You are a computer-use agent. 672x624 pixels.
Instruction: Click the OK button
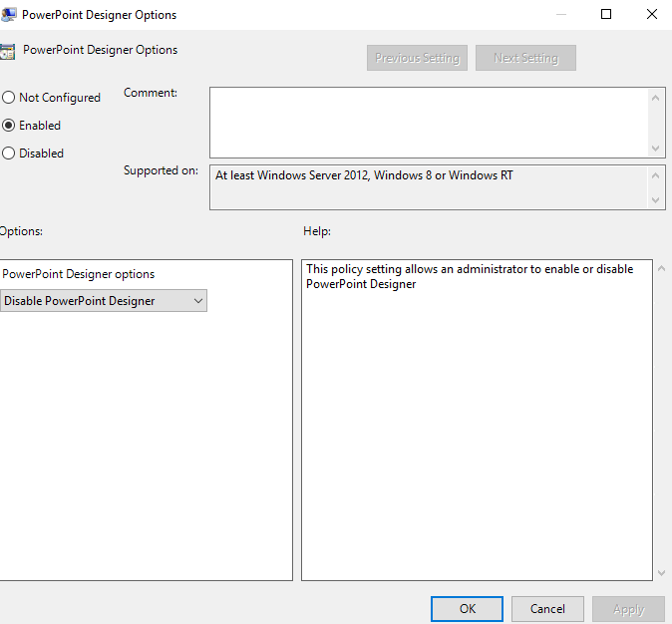click(467, 609)
